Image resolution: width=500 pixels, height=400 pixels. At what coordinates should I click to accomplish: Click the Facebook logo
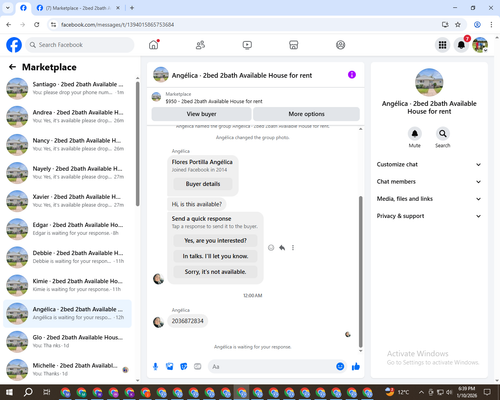coord(14,45)
